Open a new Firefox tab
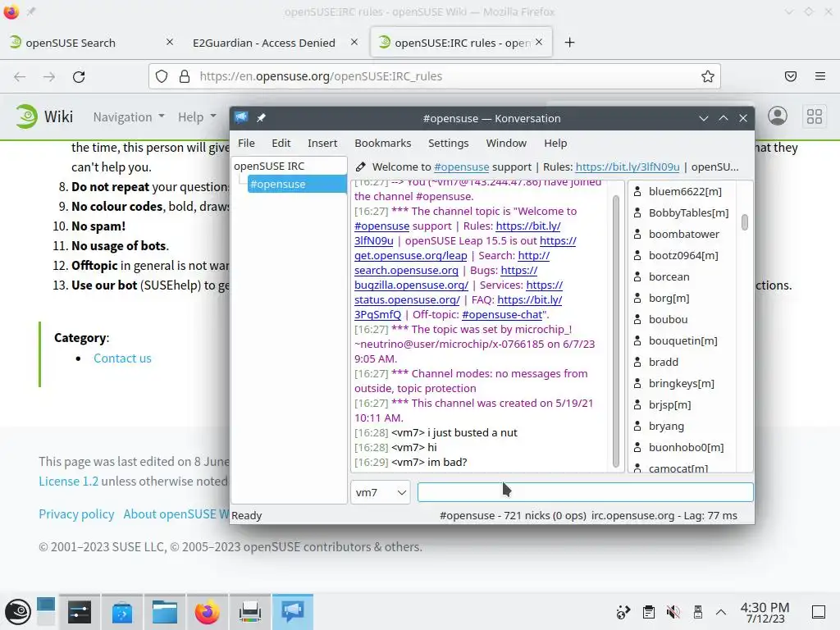This screenshot has height=630, width=840. [569, 43]
